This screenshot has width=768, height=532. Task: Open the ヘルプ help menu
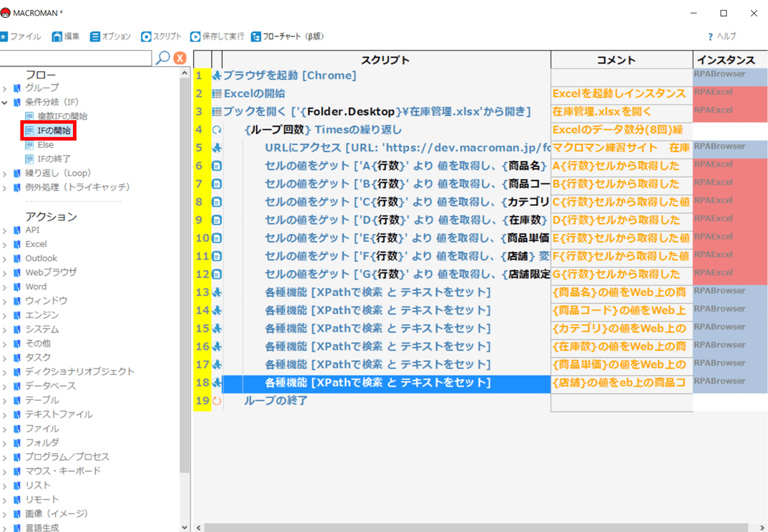pyautogui.click(x=721, y=36)
